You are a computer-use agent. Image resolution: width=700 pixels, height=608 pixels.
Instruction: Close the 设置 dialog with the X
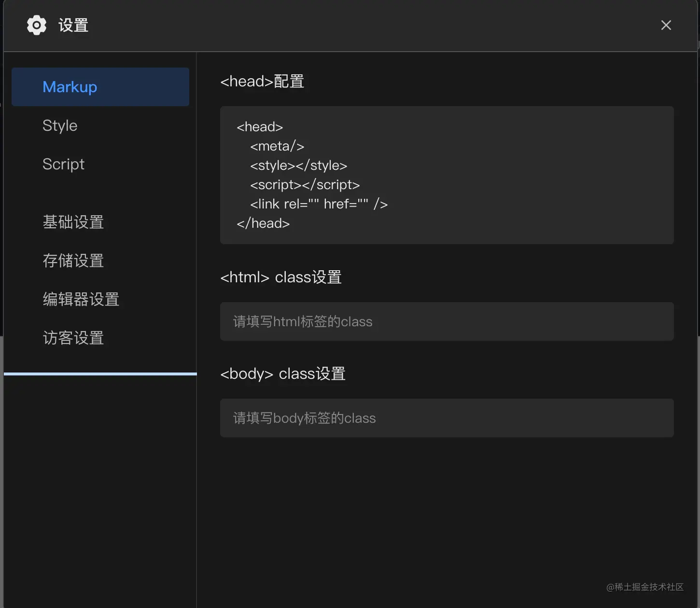pyautogui.click(x=666, y=25)
